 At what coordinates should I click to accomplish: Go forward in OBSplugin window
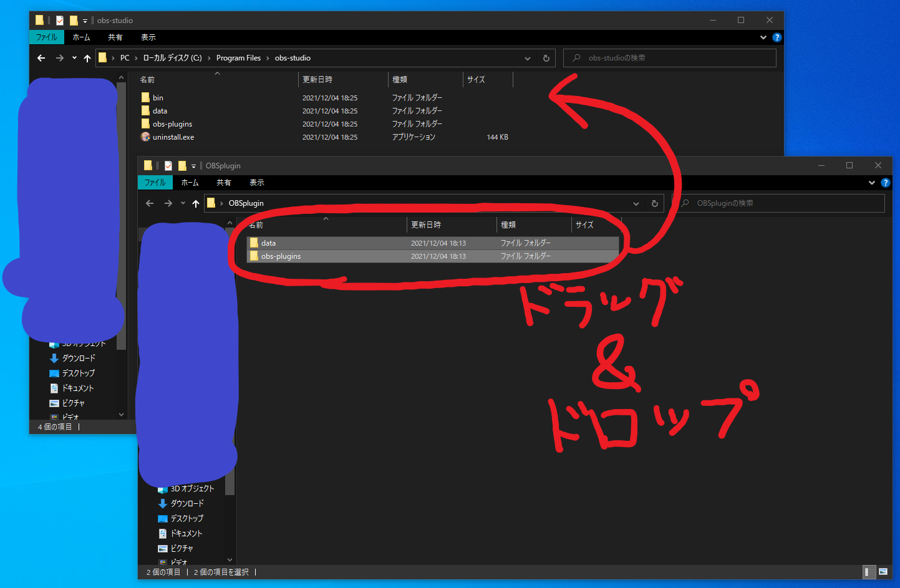[x=168, y=203]
